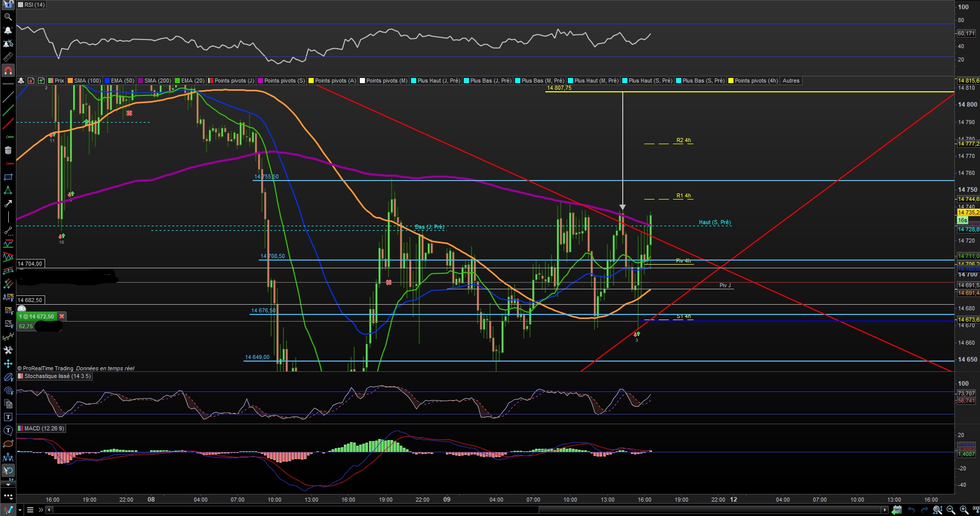
Task: Click the trash bin delete-drawings icon
Action: 8,150
